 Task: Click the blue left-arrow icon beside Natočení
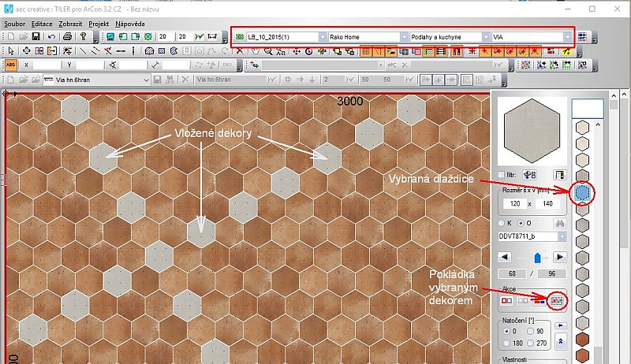560,325
